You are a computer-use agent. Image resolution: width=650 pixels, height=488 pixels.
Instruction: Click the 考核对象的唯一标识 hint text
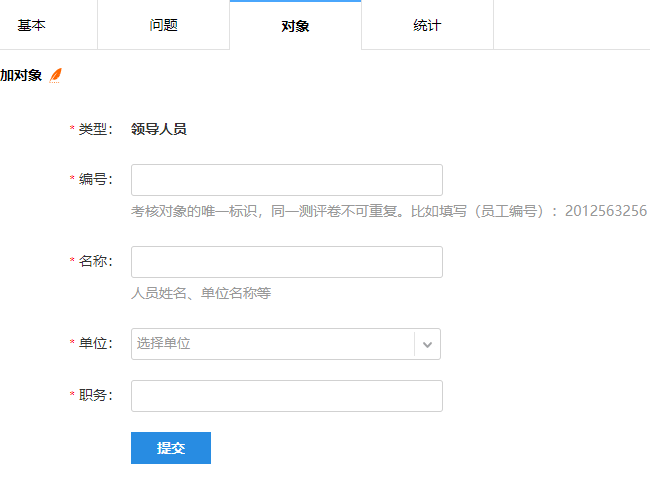click(x=389, y=211)
